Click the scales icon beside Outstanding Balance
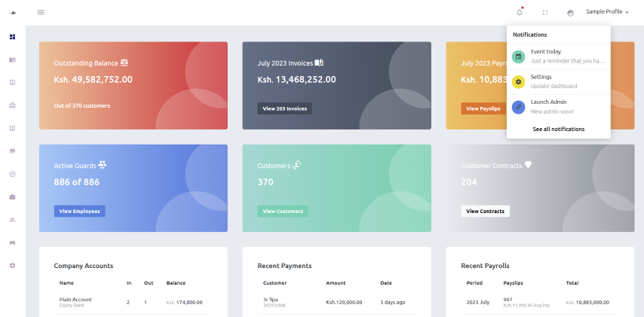 click(124, 62)
